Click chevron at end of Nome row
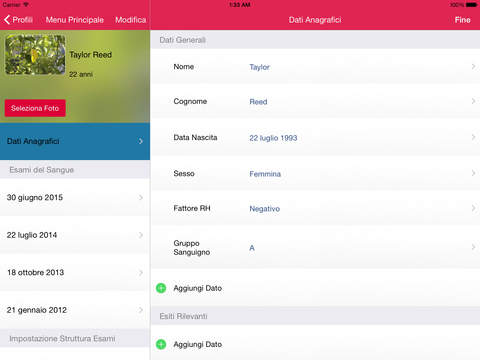The height and width of the screenshot is (360, 480). 473,66
